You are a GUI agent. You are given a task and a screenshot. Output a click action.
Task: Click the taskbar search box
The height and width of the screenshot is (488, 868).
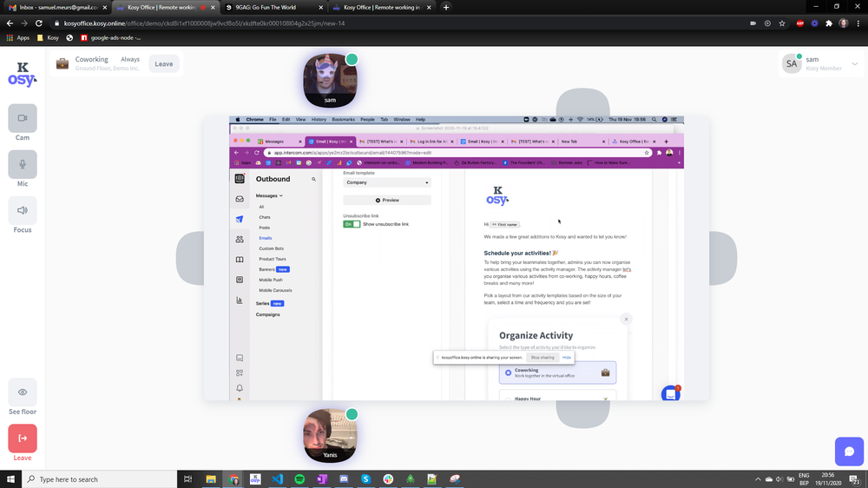pos(100,479)
